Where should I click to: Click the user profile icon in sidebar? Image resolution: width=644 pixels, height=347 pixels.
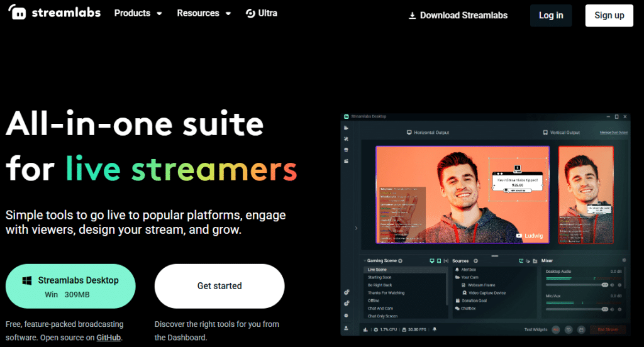[x=347, y=328]
